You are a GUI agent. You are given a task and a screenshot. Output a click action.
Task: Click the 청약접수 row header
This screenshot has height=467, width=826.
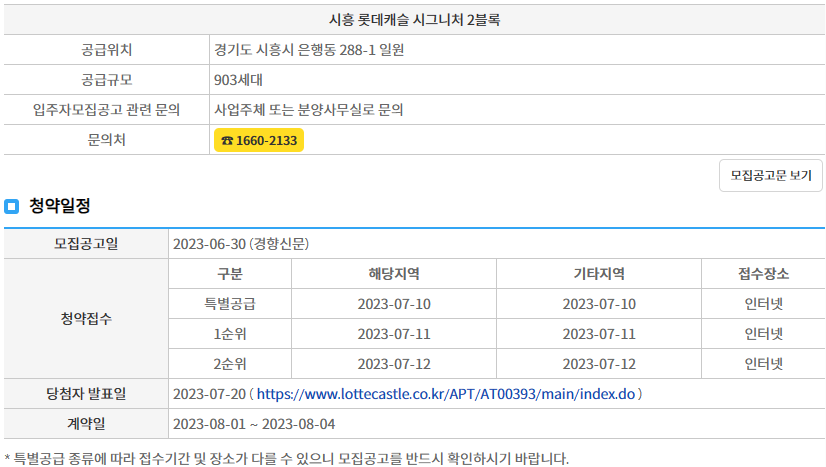pos(86,319)
